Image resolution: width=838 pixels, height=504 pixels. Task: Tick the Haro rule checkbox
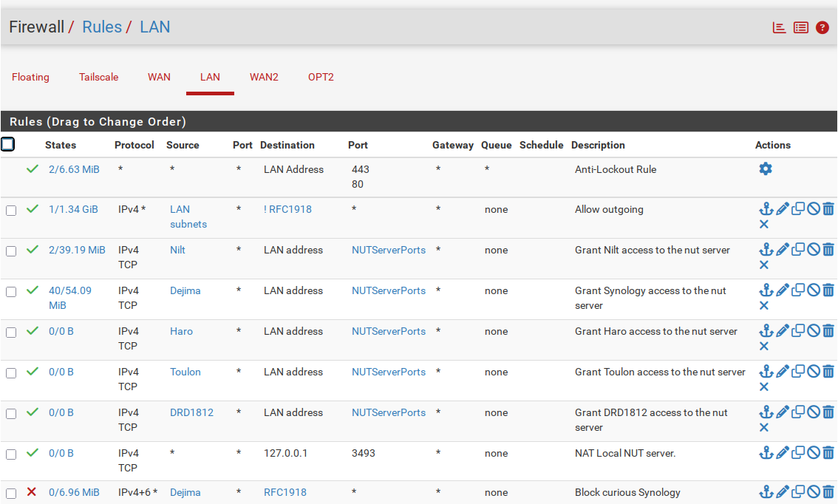coord(10,333)
